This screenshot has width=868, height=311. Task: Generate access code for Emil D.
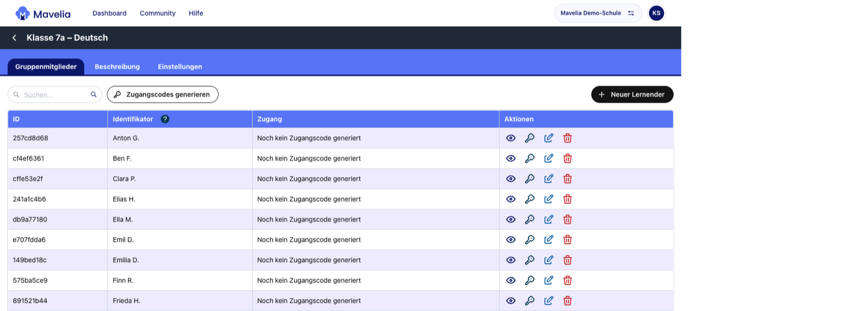530,239
